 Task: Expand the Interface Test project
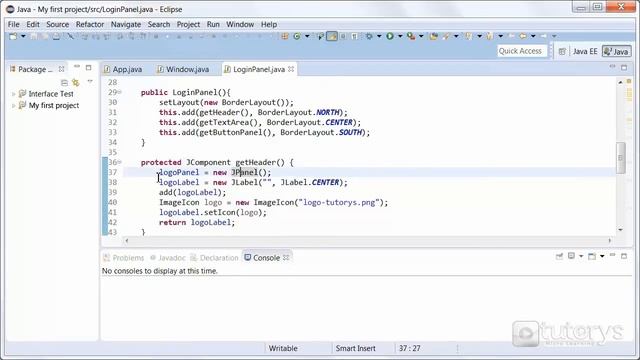13,94
